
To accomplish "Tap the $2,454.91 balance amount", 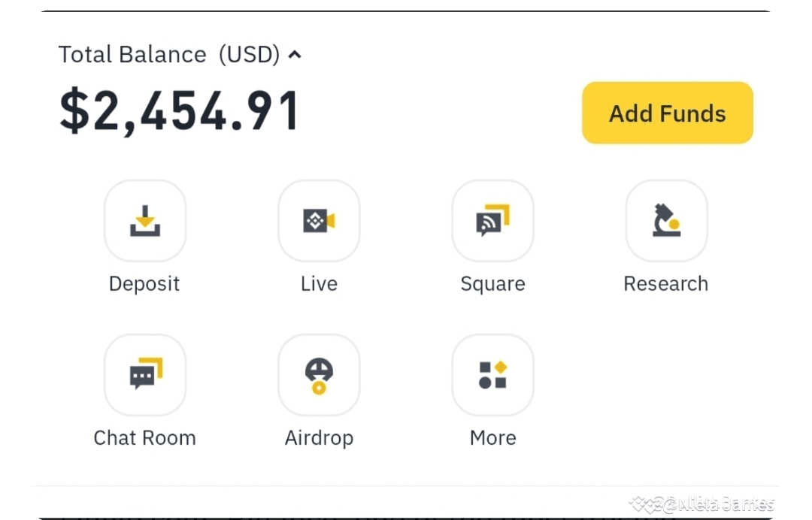I will pyautogui.click(x=180, y=112).
